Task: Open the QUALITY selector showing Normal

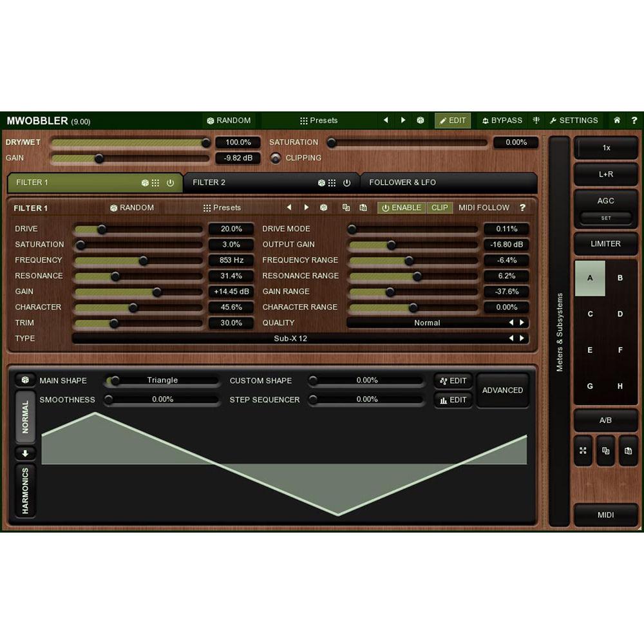Action: (x=427, y=323)
